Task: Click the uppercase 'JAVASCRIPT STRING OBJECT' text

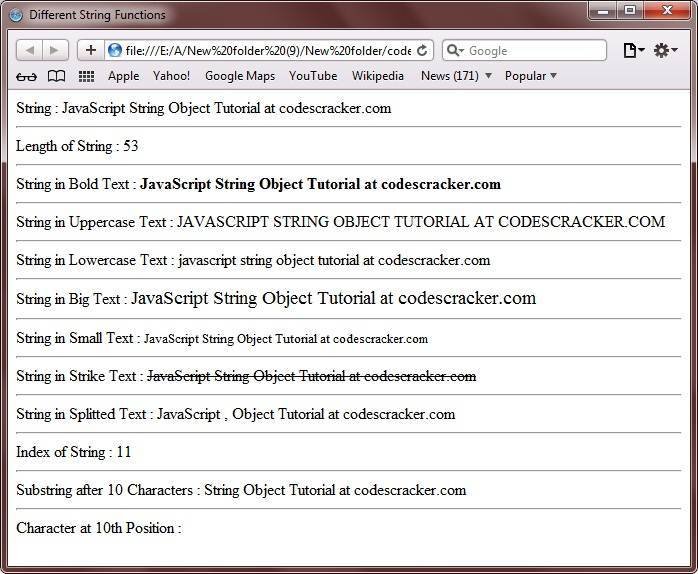Action: [x=283, y=222]
